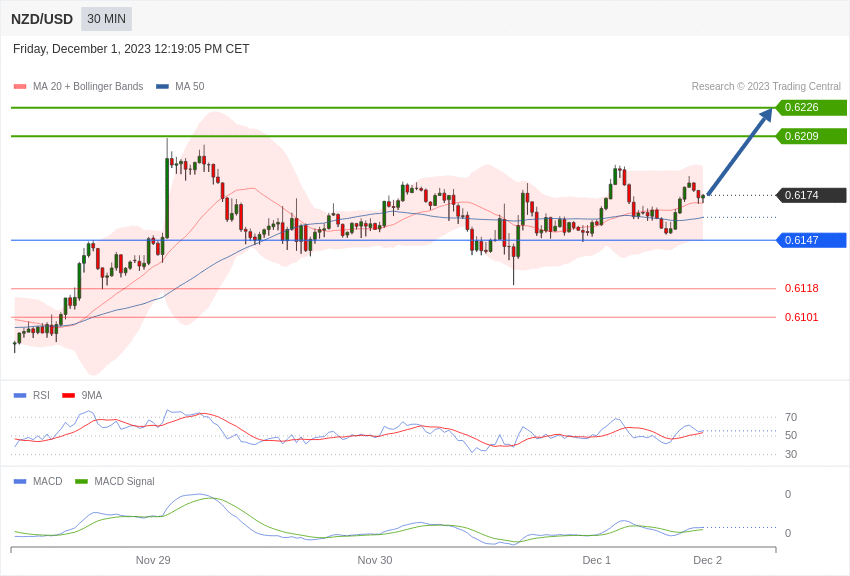The width and height of the screenshot is (850, 576).
Task: Click the MA 50 legend label
Action: tap(190, 86)
